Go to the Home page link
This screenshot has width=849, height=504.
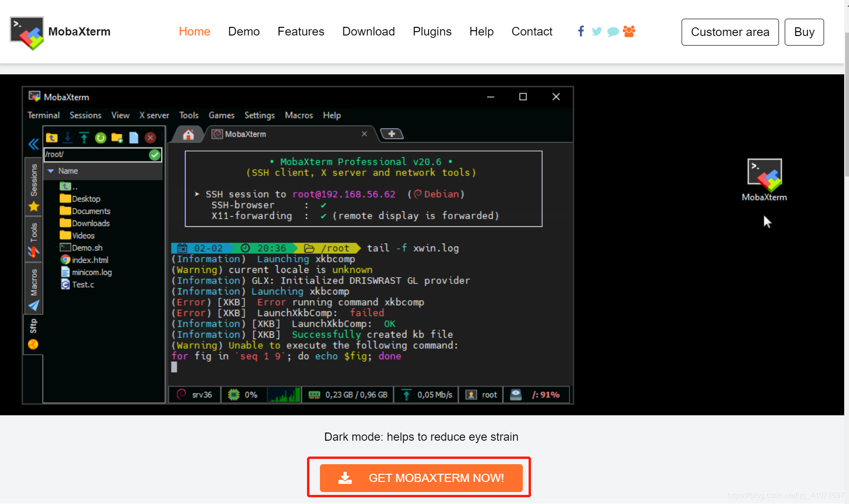click(x=194, y=32)
